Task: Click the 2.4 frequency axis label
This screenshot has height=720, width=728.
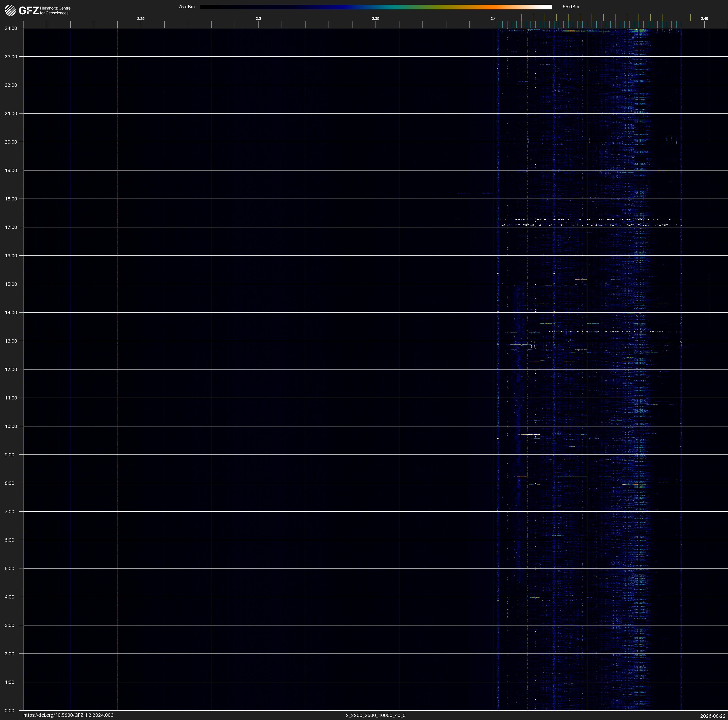Action: 493,19
